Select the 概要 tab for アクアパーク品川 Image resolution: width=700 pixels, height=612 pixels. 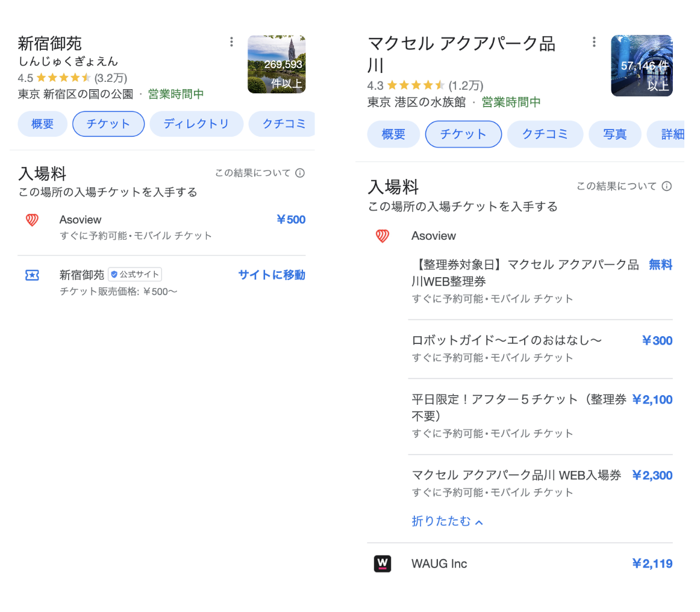393,134
